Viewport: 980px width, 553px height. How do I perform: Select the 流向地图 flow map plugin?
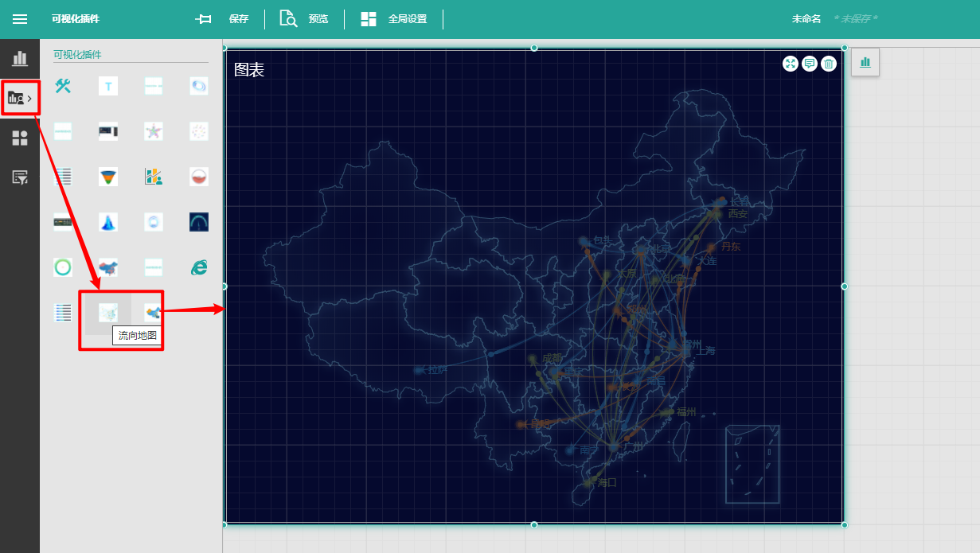[108, 313]
